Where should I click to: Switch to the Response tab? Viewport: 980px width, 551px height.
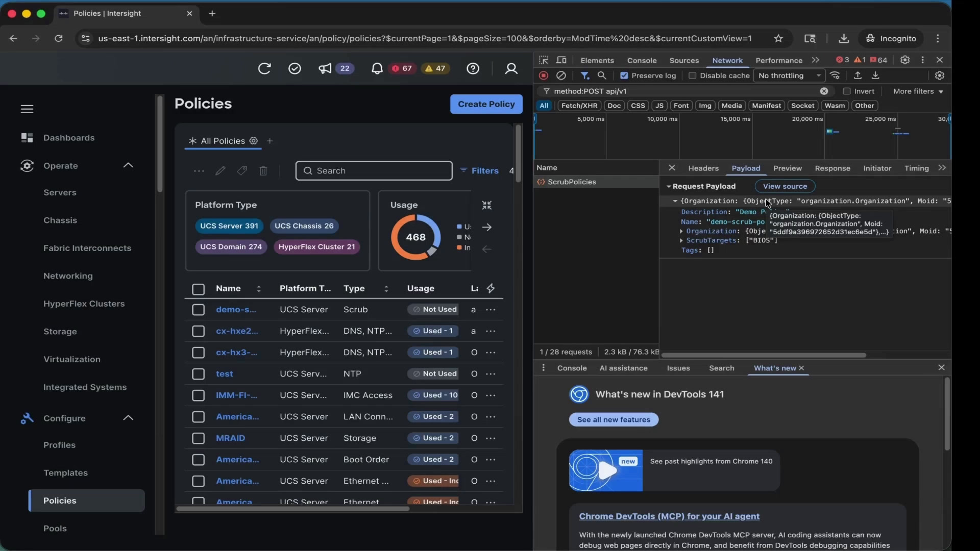[x=832, y=168]
